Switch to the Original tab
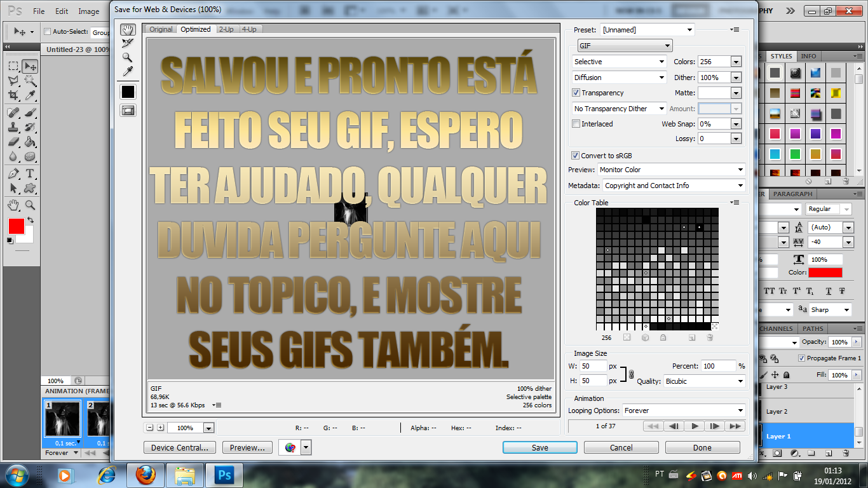The height and width of the screenshot is (488, 868). (161, 29)
